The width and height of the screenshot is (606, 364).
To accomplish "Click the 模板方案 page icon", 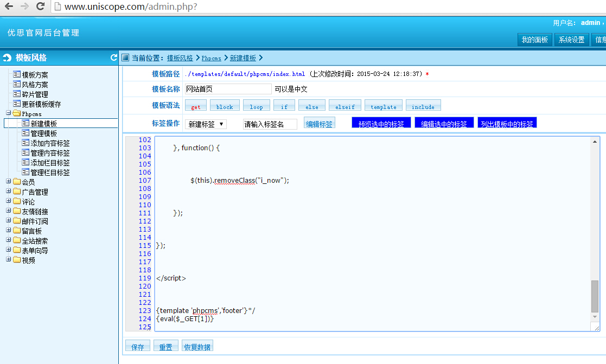I will [x=17, y=74].
